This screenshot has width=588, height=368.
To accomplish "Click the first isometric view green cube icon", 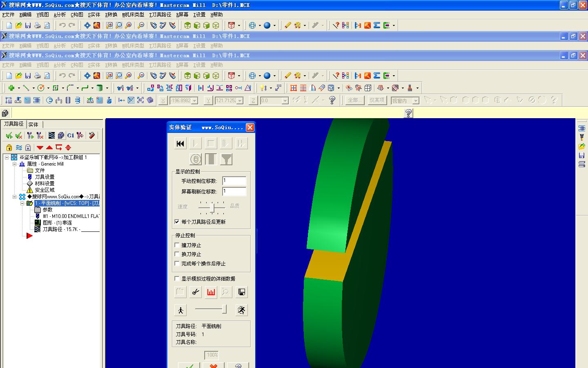I will pos(187,76).
